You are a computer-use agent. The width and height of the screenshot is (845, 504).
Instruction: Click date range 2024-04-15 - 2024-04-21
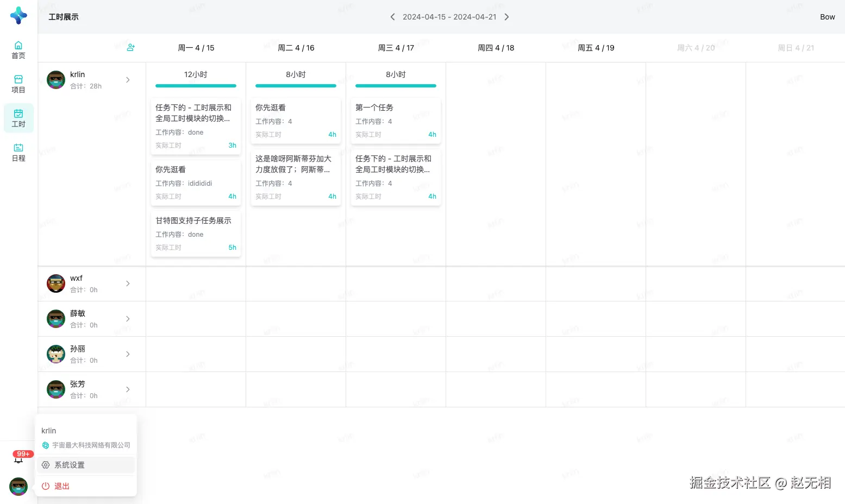point(449,17)
